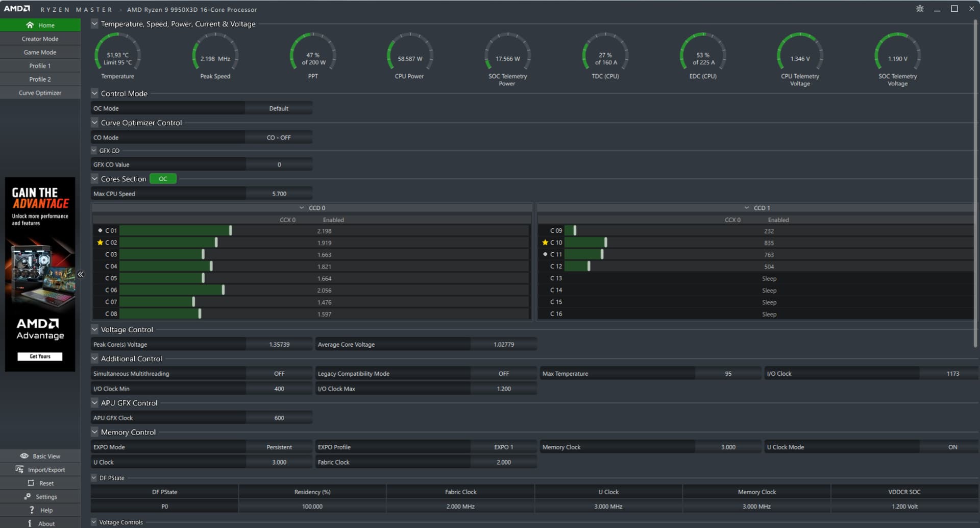Click the Reset icon in sidebar
The image size is (980, 528).
click(31, 483)
